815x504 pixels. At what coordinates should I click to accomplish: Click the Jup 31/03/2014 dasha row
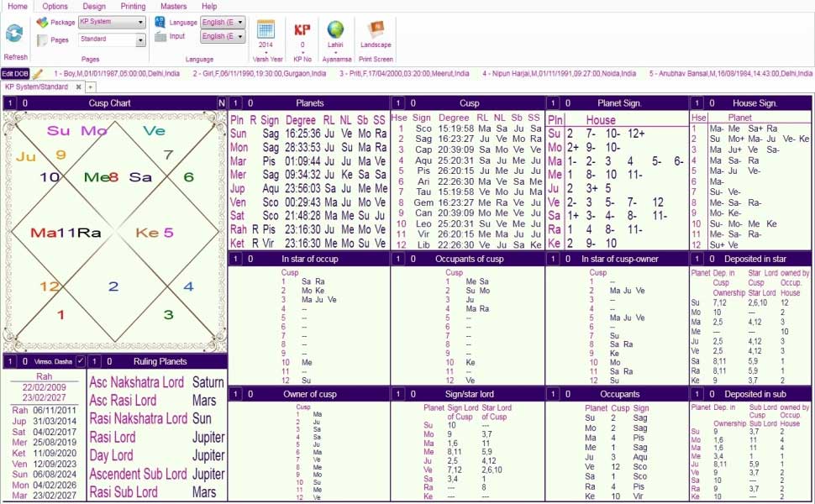tap(45, 421)
